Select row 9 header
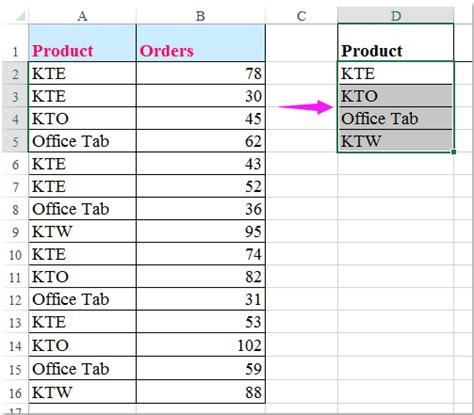The width and height of the screenshot is (474, 415). click(15, 232)
